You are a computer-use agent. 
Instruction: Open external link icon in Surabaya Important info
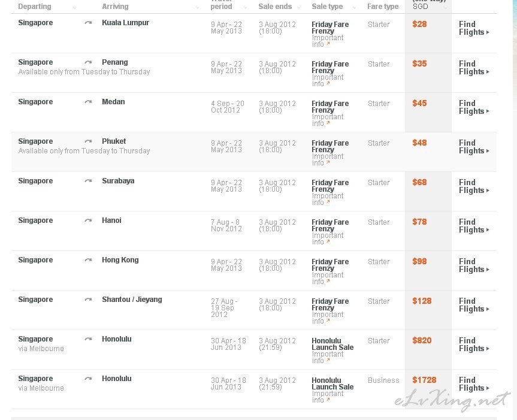pos(328,202)
